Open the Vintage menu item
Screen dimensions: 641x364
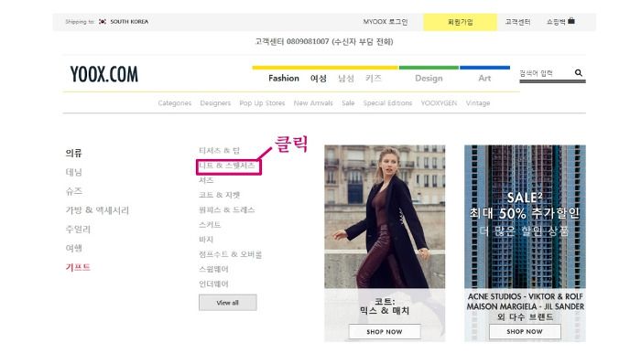pyautogui.click(x=477, y=103)
